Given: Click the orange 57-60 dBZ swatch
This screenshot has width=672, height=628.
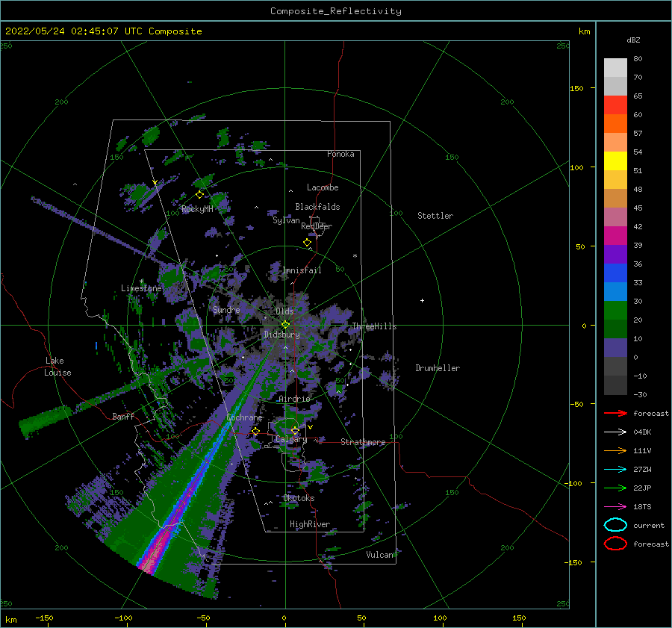Looking at the screenshot, I should click(615, 124).
